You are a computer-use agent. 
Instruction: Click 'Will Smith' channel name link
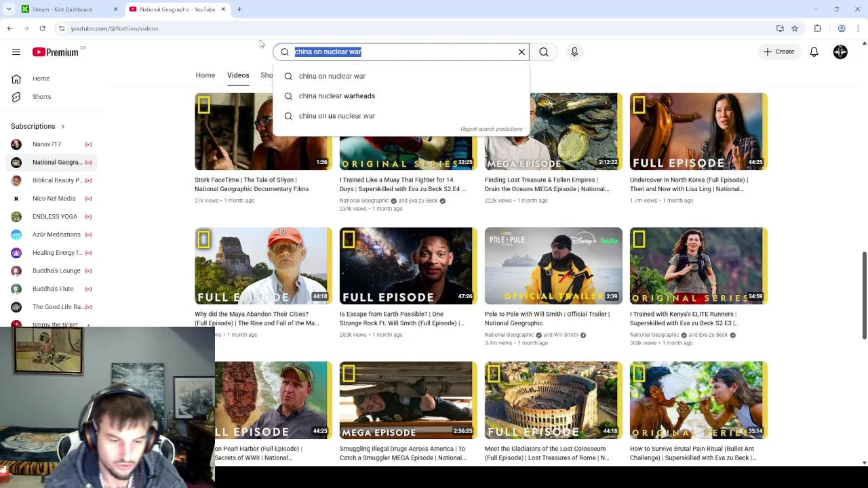coord(566,335)
